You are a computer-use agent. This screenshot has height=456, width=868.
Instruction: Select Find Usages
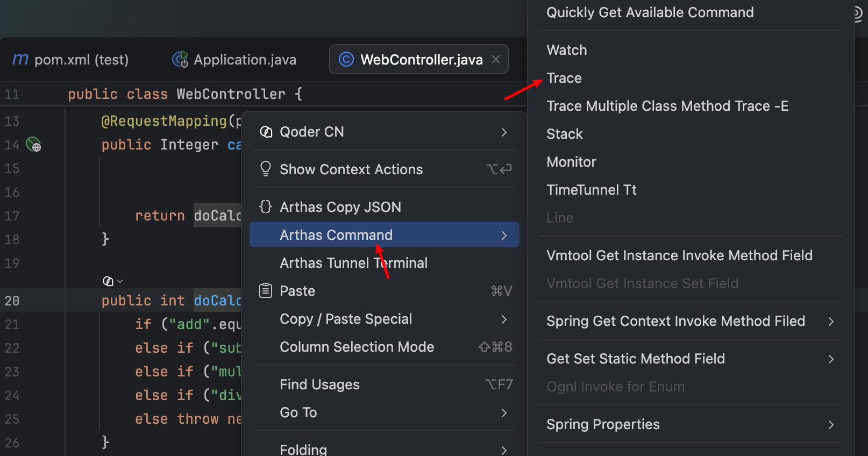point(385,384)
